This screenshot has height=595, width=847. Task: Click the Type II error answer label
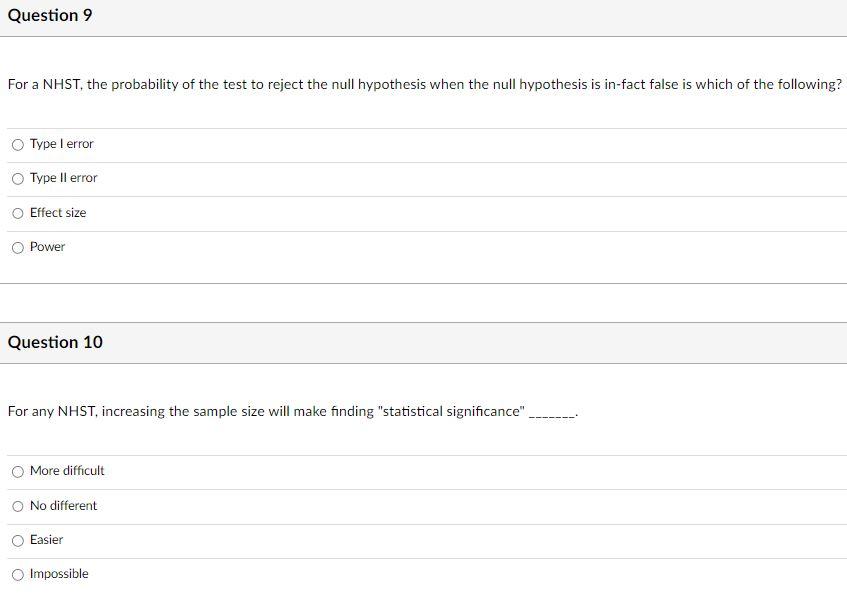click(x=63, y=178)
